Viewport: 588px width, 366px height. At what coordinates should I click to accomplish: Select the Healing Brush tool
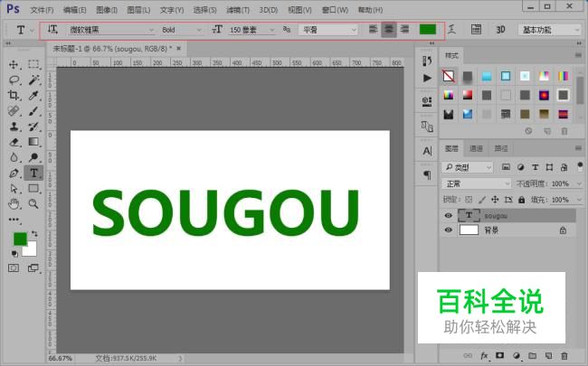pos(14,111)
